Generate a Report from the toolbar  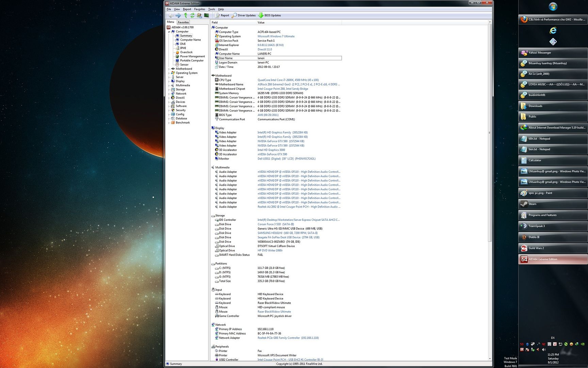tap(222, 15)
